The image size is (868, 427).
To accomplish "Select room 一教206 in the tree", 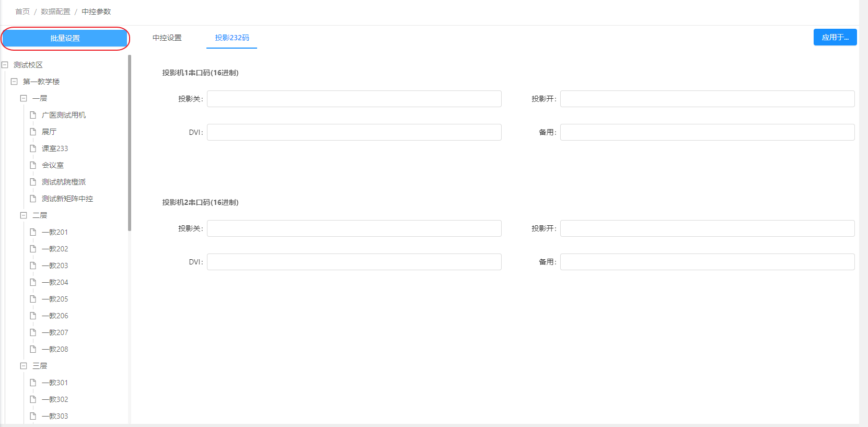I will point(55,316).
